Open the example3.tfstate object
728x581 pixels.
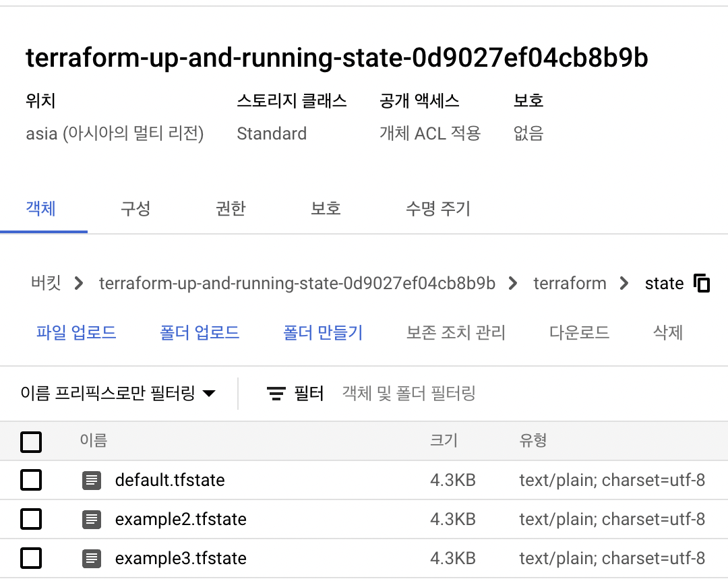pos(181,558)
